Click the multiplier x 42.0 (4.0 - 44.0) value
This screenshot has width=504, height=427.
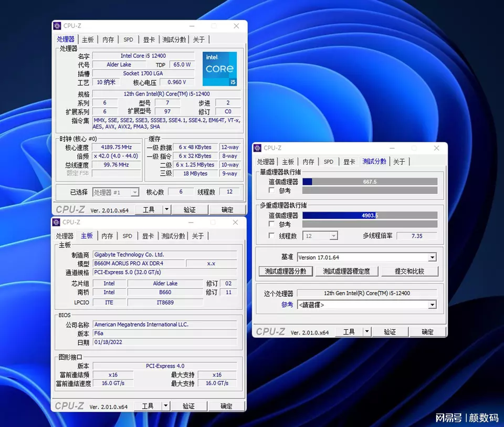(x=117, y=156)
